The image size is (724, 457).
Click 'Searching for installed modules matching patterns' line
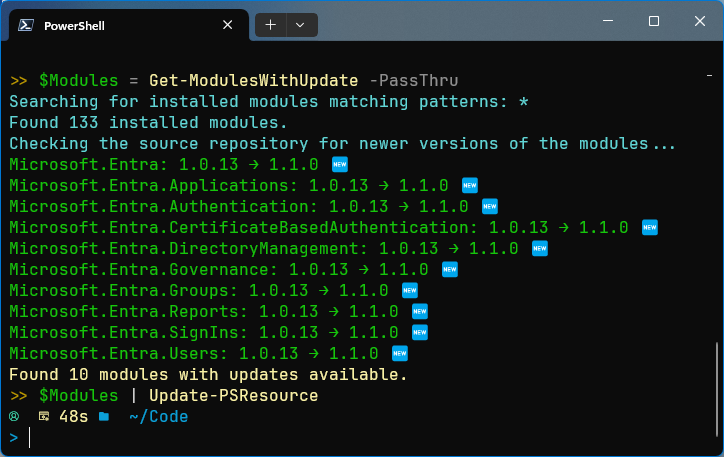pyautogui.click(x=269, y=102)
